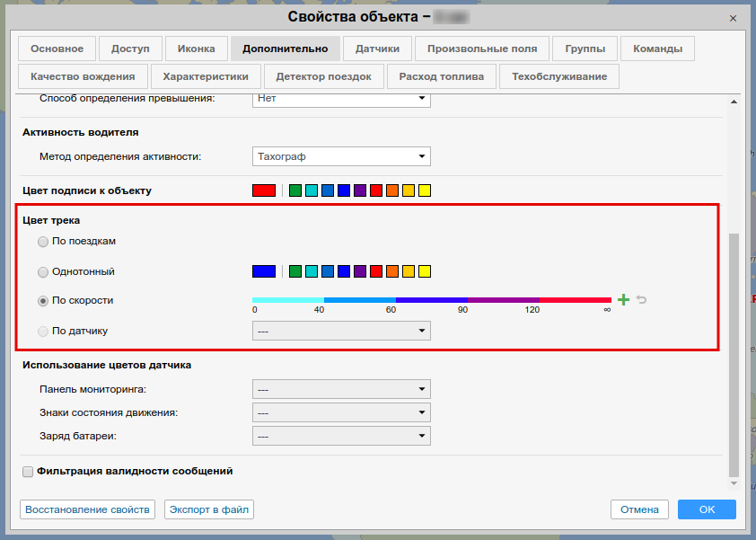Expand 'Знаки состояния движения' dropdown
Image resolution: width=756 pixels, height=540 pixels.
341,412
